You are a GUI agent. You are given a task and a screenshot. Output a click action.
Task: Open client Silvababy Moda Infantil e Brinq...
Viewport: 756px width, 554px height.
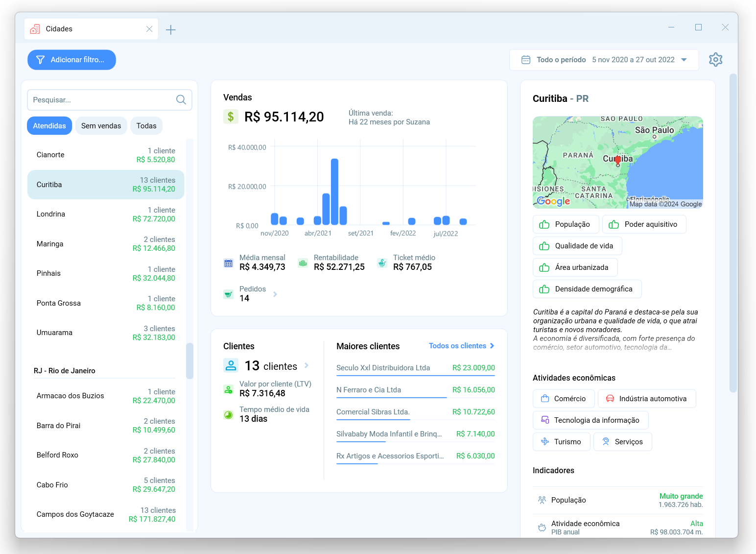(416, 434)
